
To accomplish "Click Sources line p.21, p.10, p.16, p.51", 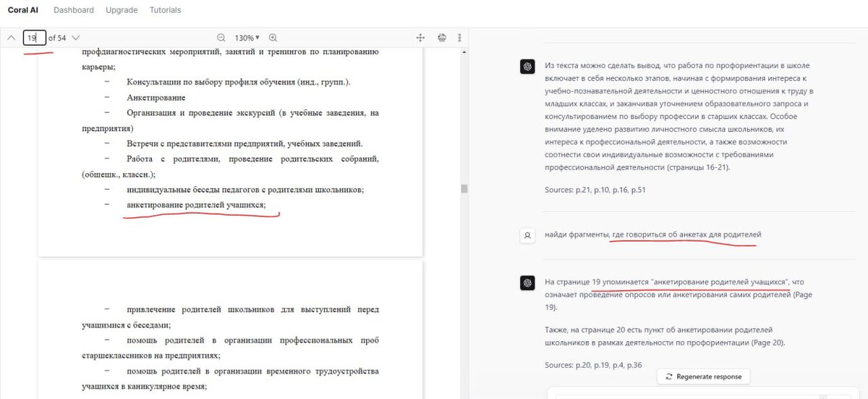I will point(595,190).
